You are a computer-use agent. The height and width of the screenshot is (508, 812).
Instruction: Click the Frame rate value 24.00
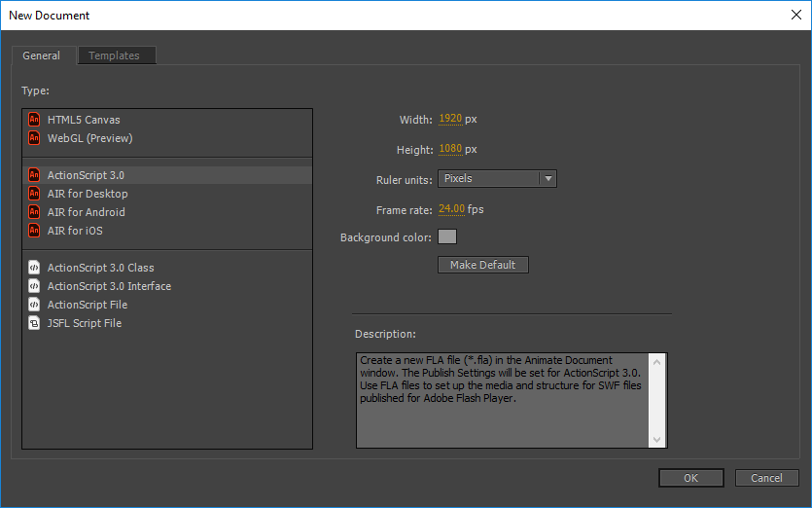[451, 209]
